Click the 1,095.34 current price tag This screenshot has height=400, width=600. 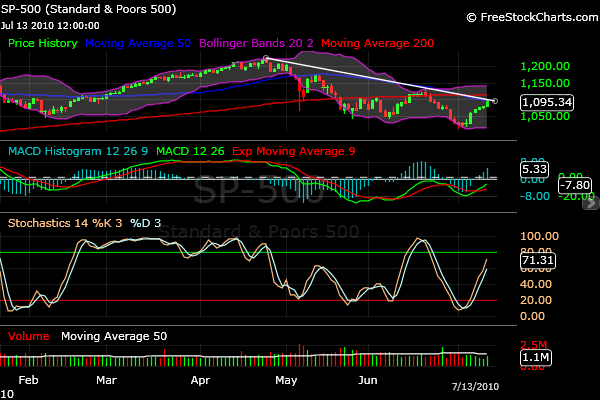(x=547, y=102)
